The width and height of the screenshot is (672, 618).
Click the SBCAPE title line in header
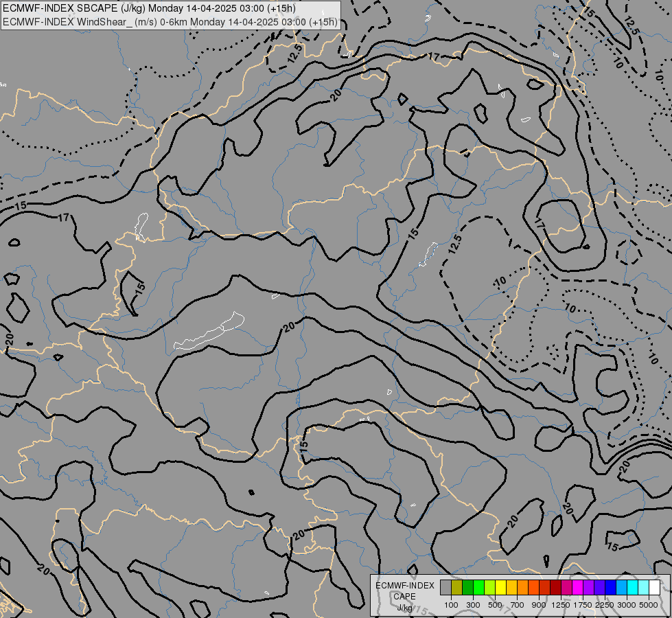coord(149,8)
